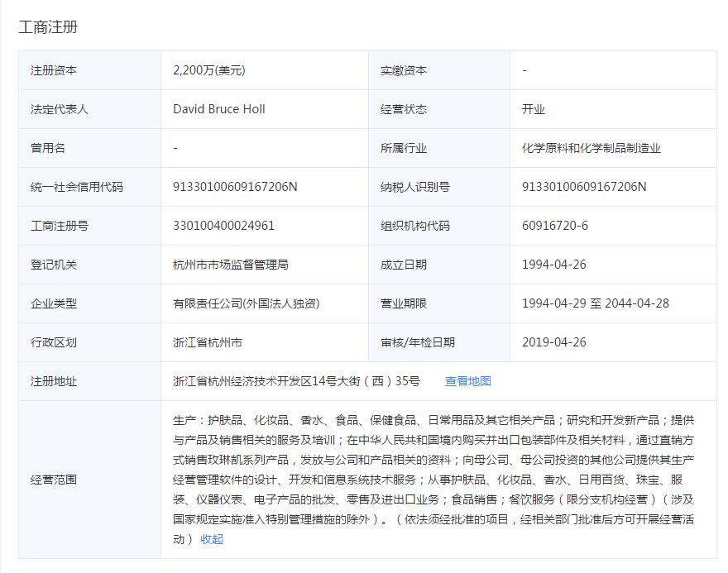Collapse business scope with 收起 link

pyautogui.click(x=212, y=539)
